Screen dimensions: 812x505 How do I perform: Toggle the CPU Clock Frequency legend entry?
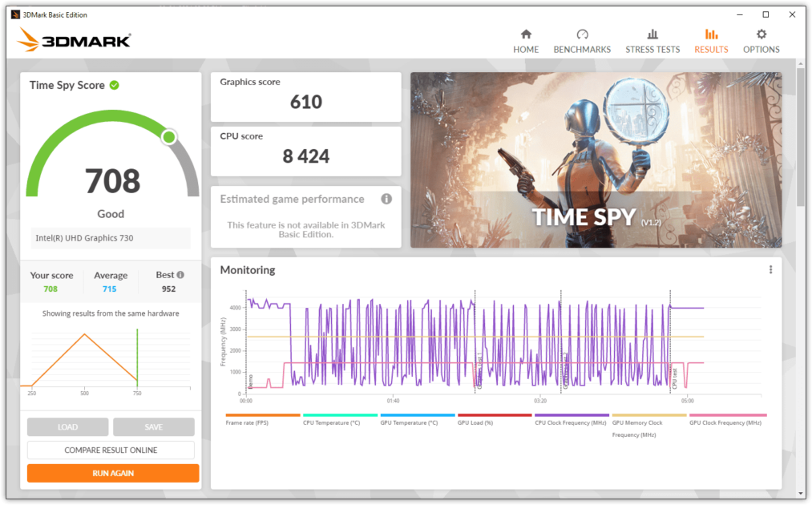570,420
